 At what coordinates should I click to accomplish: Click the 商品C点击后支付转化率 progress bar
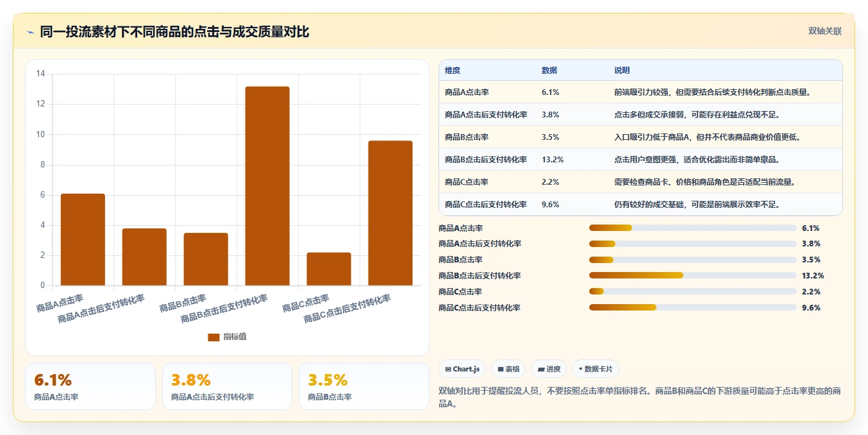pos(693,308)
